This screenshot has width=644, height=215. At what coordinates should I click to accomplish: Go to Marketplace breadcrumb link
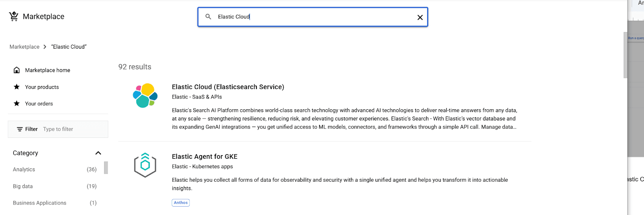(x=25, y=47)
